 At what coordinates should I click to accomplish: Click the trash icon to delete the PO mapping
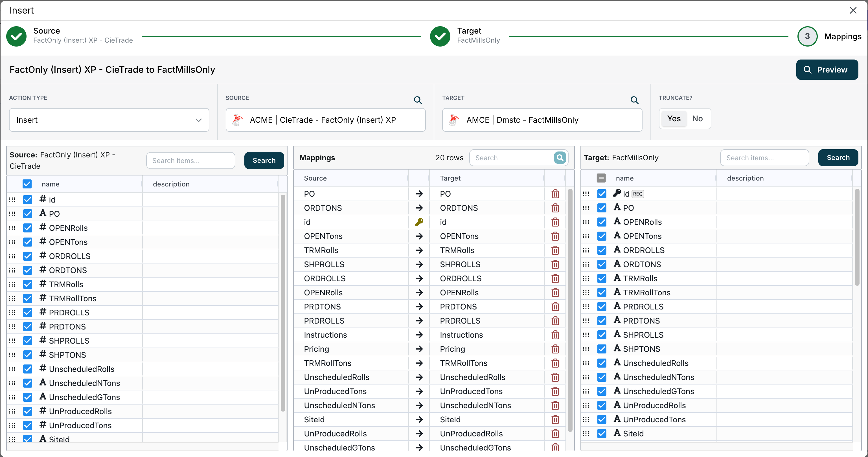(555, 194)
